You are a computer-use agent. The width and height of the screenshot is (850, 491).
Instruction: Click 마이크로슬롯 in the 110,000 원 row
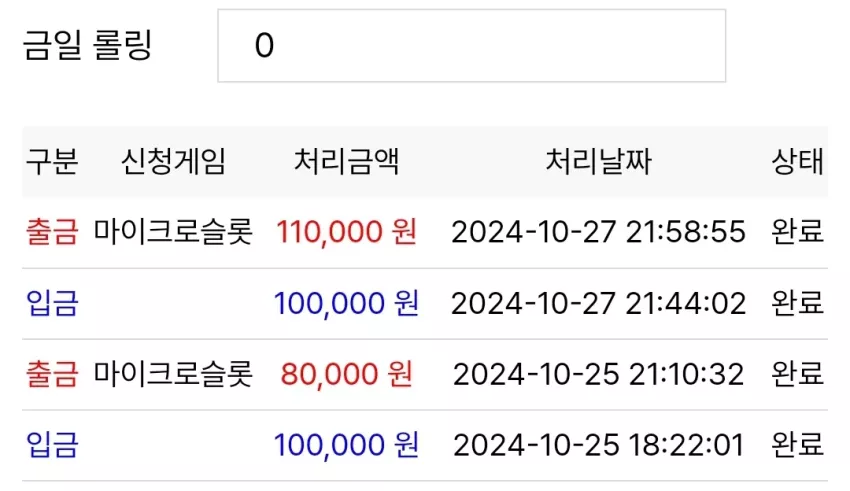173,232
